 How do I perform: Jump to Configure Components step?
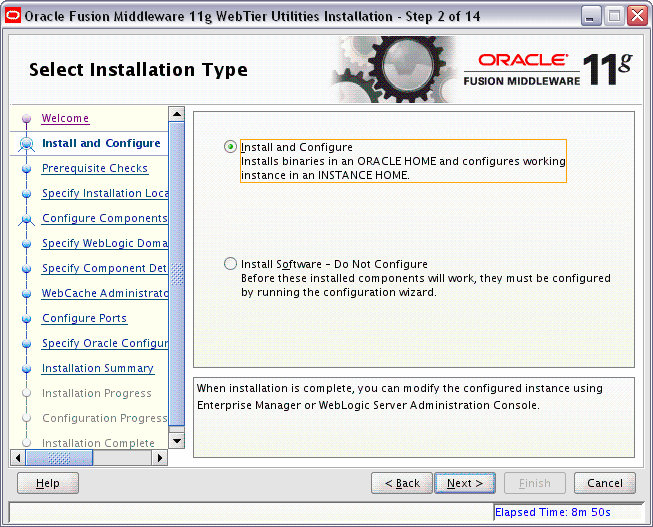105,218
